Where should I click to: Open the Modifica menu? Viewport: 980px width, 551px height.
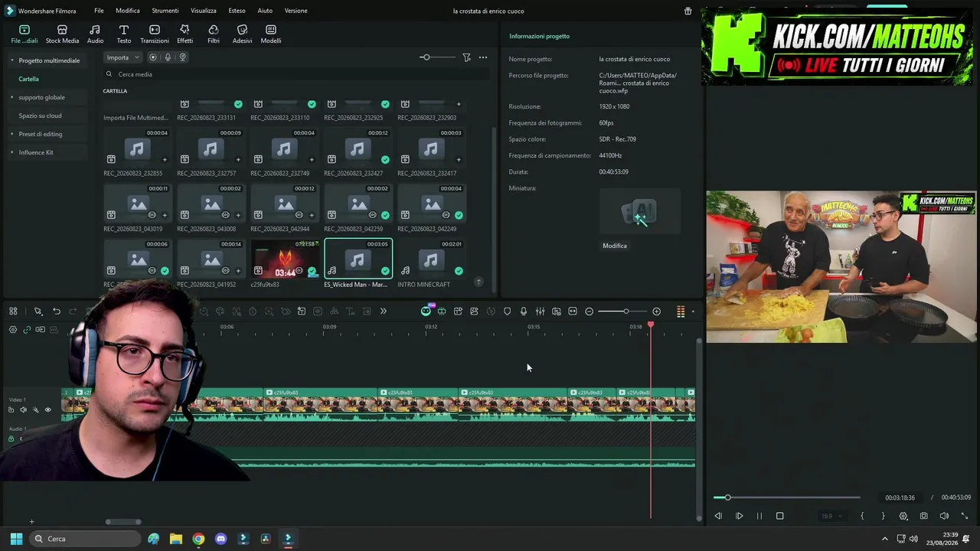[x=128, y=11]
